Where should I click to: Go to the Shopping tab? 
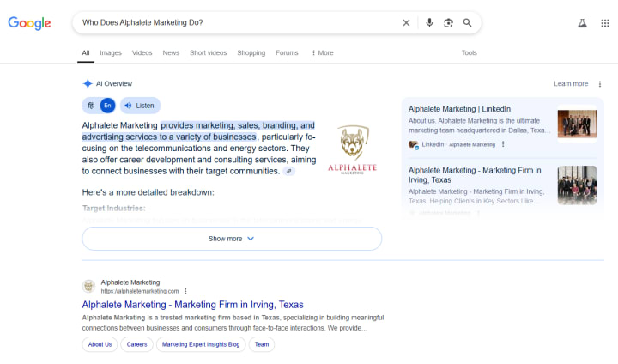[x=251, y=53]
